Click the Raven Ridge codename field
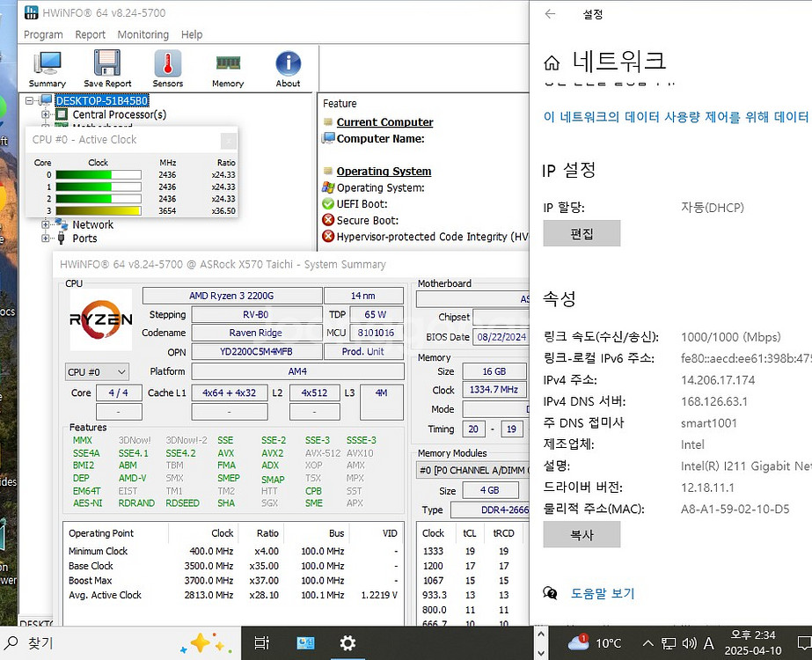 pyautogui.click(x=256, y=333)
